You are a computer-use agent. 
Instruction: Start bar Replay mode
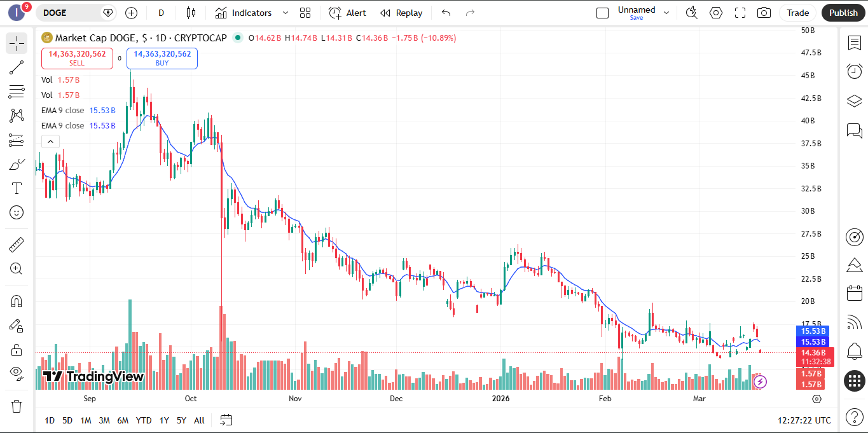401,13
